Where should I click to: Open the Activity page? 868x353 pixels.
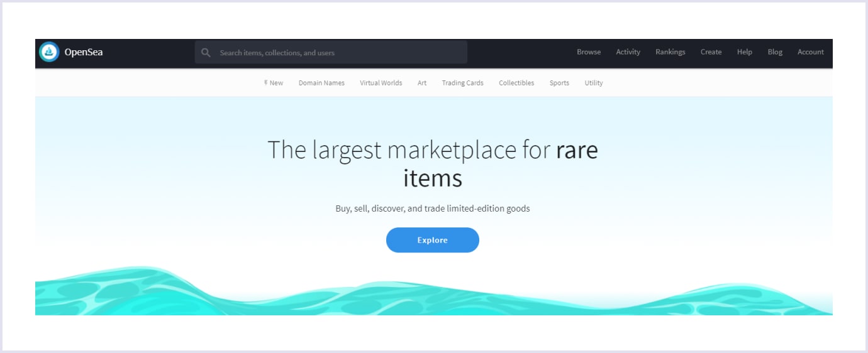click(x=628, y=52)
